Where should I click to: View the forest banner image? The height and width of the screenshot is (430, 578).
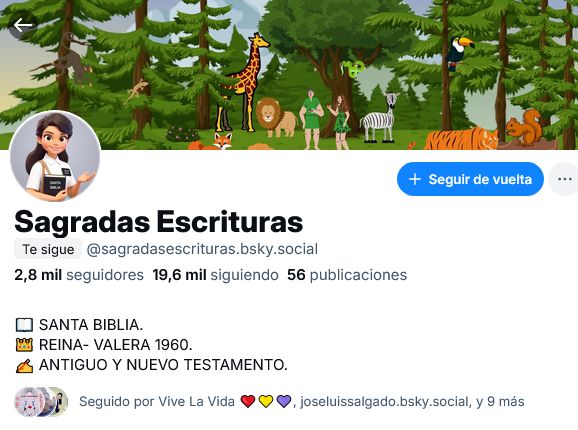(x=289, y=75)
